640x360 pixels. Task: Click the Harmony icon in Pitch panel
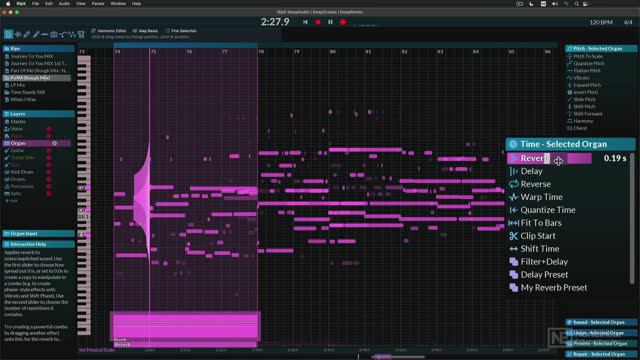coord(570,121)
